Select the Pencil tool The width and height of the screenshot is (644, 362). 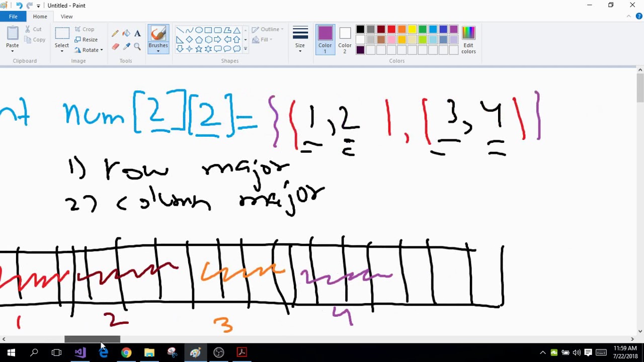point(115,33)
